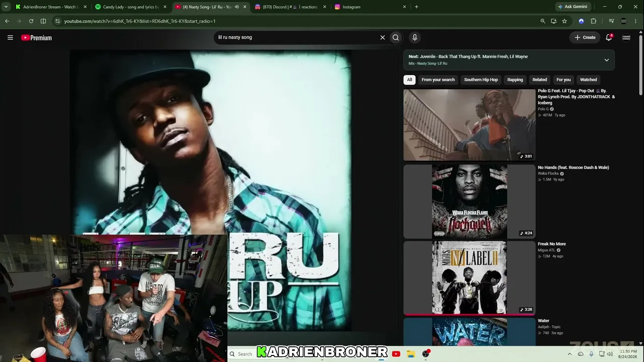The width and height of the screenshot is (644, 362).
Task: Bookmark this page with star icon
Action: tap(565, 21)
